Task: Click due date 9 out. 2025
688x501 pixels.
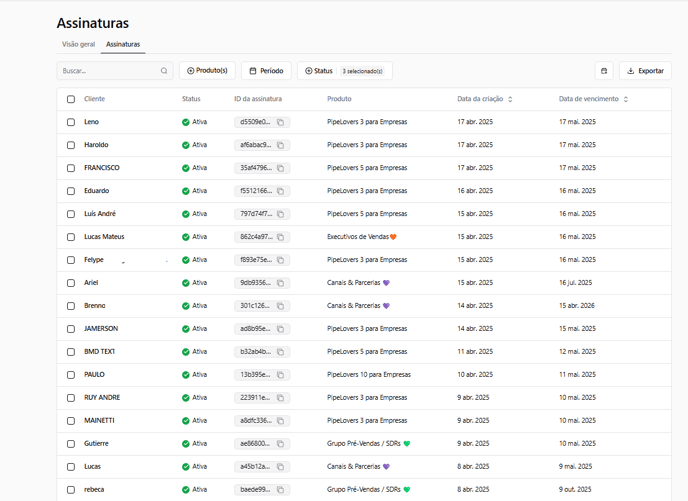Action: tap(575, 489)
